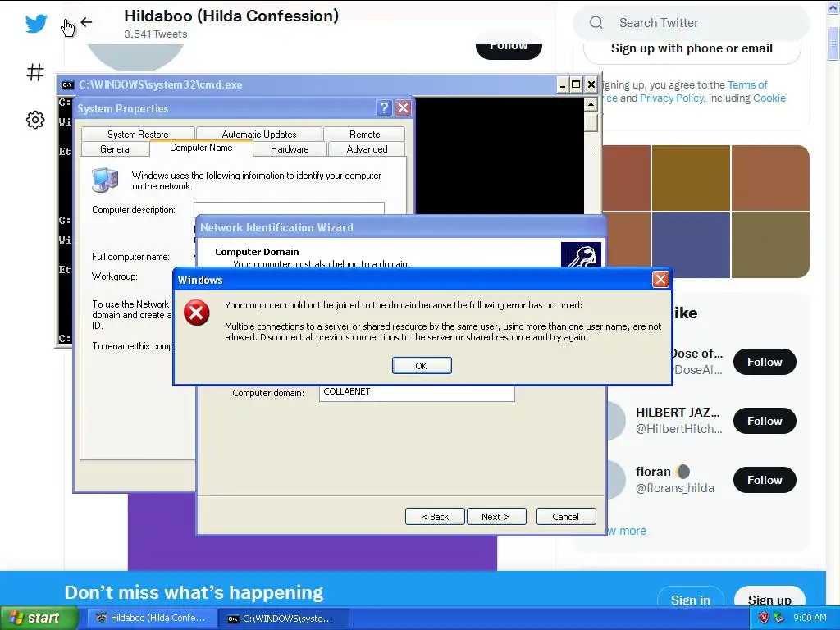Open the Cookie use link

coord(769,98)
